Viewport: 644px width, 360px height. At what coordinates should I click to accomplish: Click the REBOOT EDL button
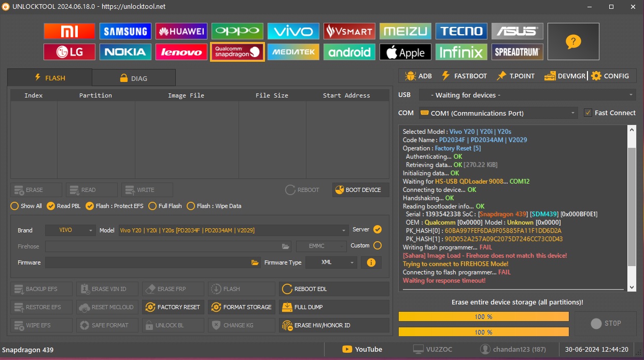coord(334,289)
